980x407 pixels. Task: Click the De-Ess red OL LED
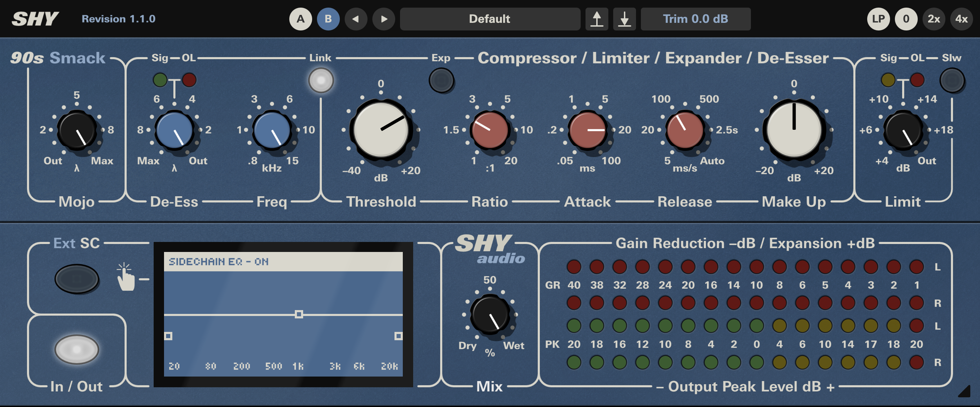(x=189, y=80)
